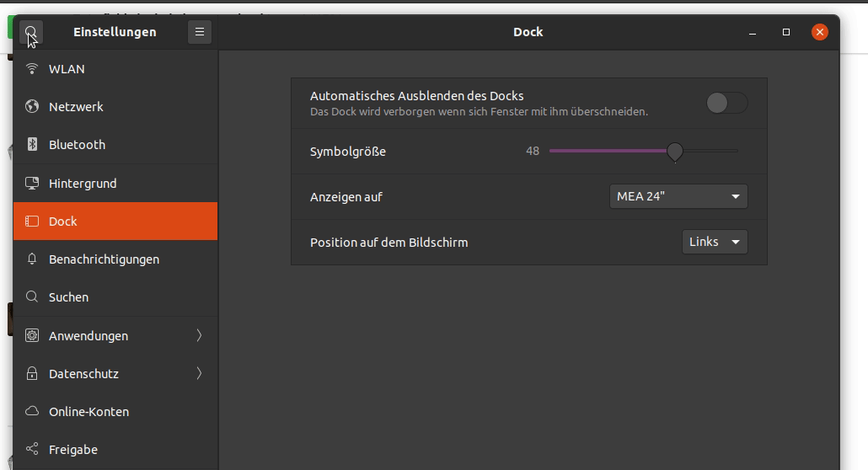This screenshot has height=470, width=868.
Task: Toggle Automatisches Ausblenden des Docks switch
Action: [726, 103]
